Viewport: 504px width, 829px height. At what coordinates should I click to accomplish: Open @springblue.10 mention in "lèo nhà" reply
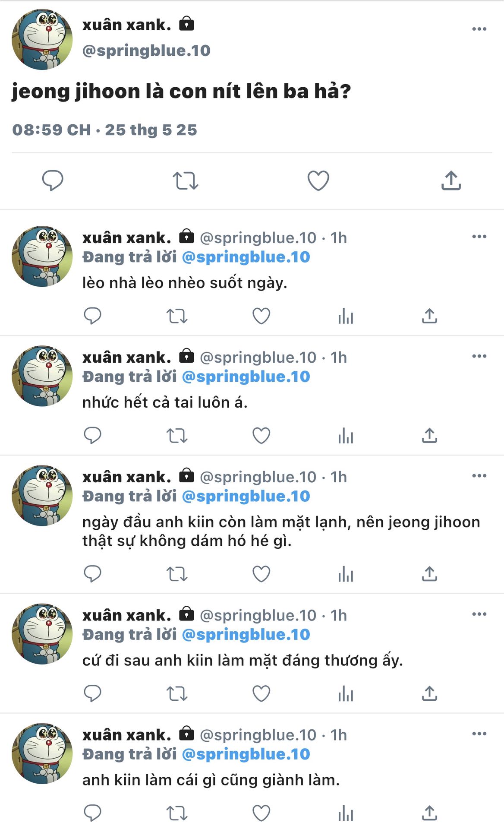pyautogui.click(x=246, y=257)
